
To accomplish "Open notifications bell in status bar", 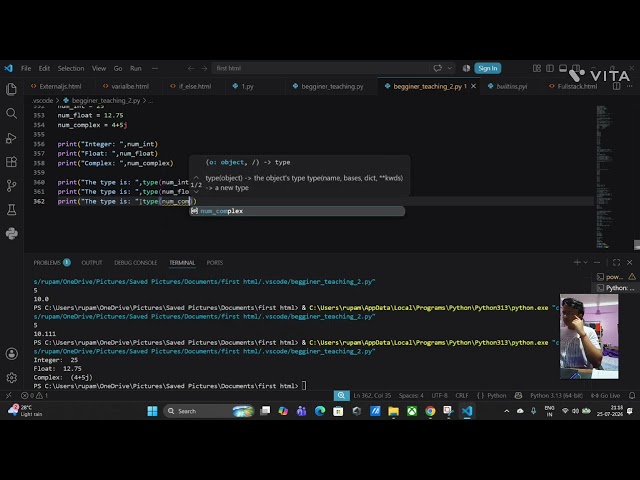I will [632, 396].
